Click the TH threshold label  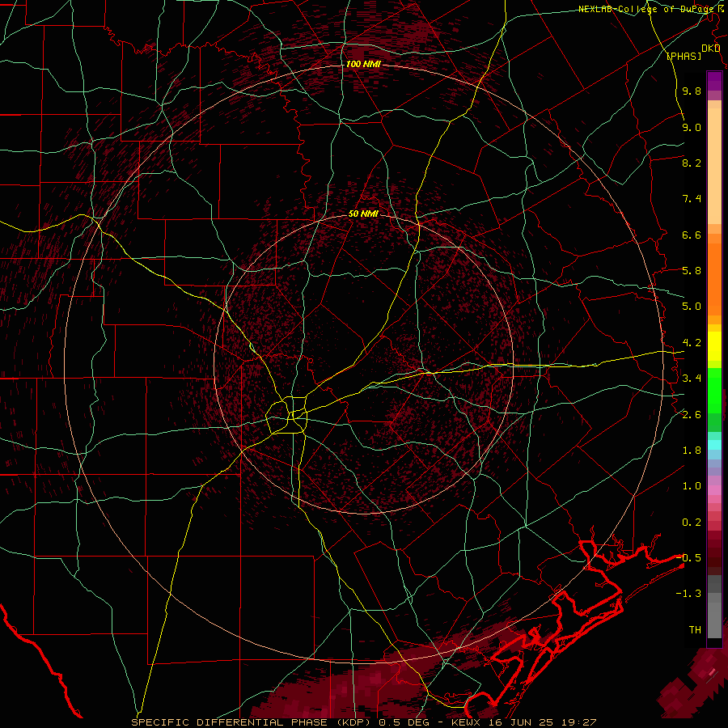coord(695,630)
